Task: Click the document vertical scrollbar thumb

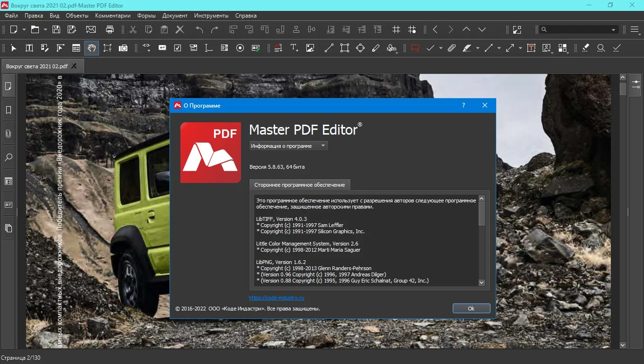Action: [623, 89]
